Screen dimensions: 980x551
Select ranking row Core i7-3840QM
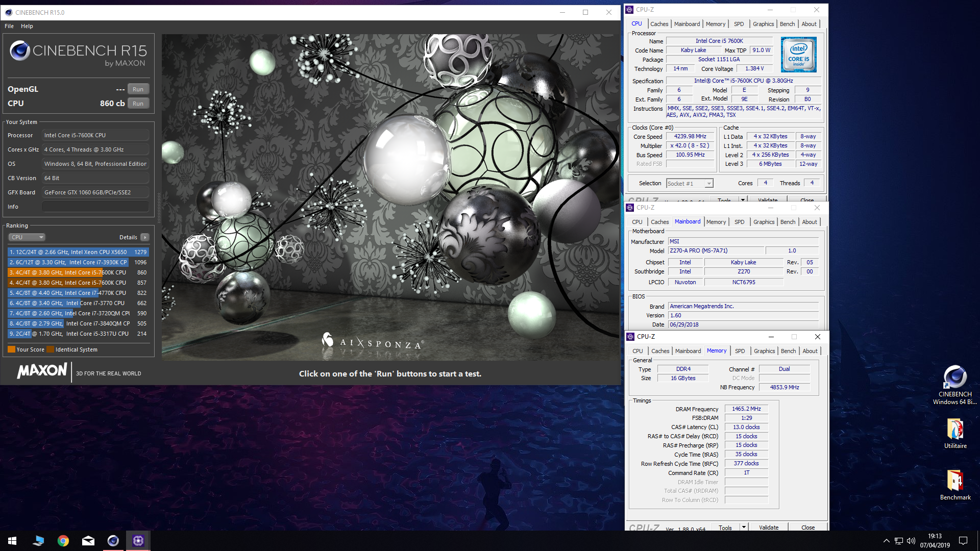click(x=78, y=323)
